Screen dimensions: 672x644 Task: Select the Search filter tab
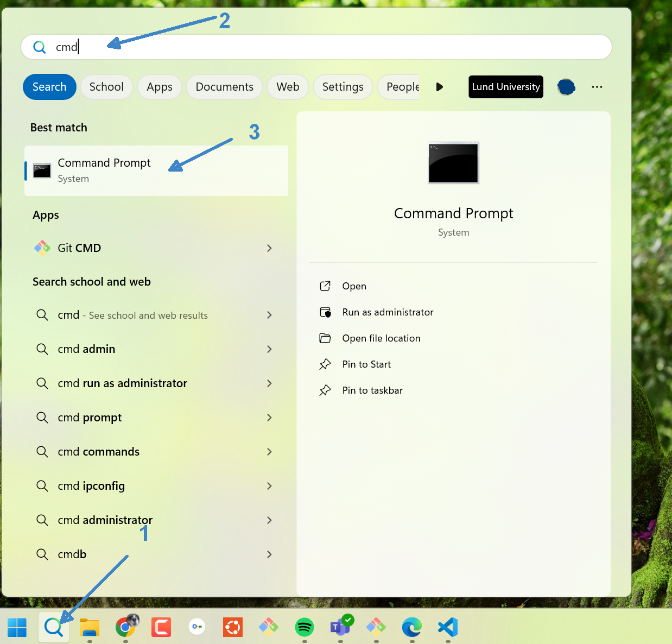(x=49, y=87)
